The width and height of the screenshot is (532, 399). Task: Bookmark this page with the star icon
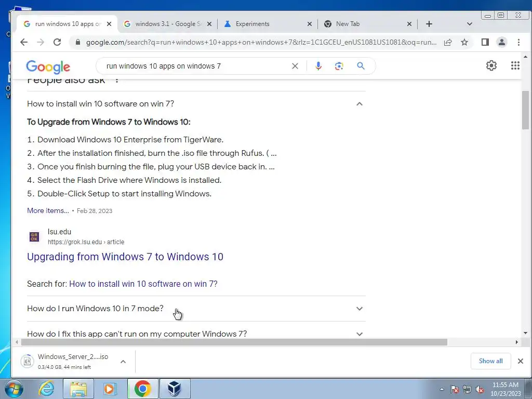464,42
